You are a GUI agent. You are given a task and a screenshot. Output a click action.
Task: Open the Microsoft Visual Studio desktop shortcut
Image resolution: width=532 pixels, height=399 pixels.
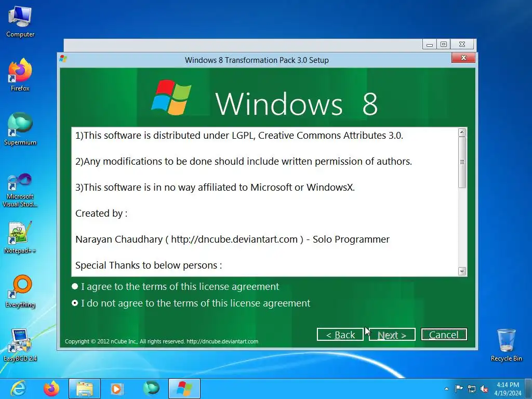[20, 190]
